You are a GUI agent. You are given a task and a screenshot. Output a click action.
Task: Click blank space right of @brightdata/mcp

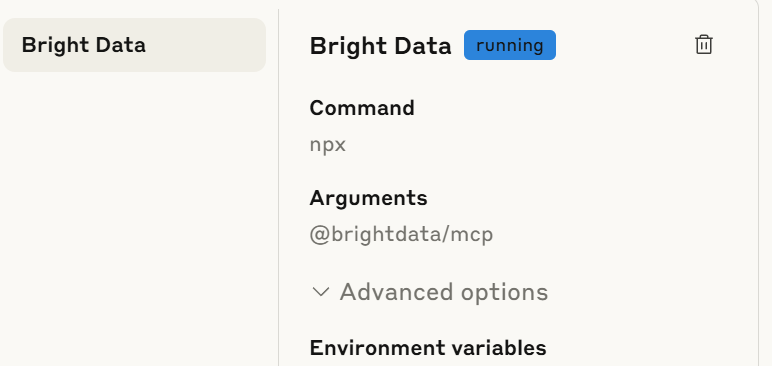pyautogui.click(x=615, y=234)
